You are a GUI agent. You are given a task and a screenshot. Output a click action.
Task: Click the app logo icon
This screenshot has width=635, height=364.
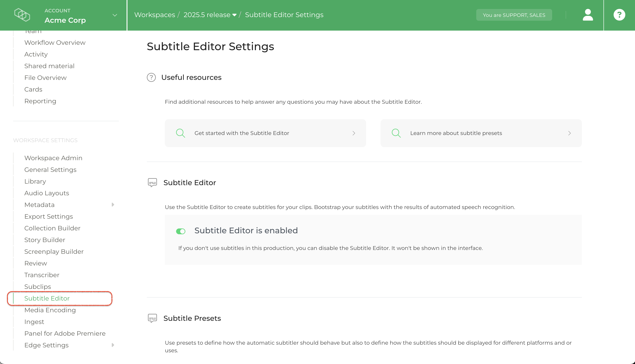pos(22,15)
